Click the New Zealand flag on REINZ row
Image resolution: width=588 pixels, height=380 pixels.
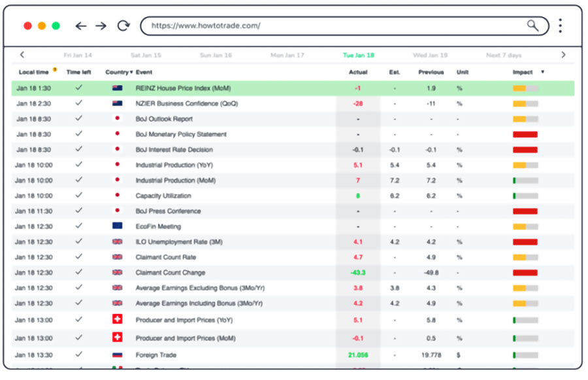(118, 88)
